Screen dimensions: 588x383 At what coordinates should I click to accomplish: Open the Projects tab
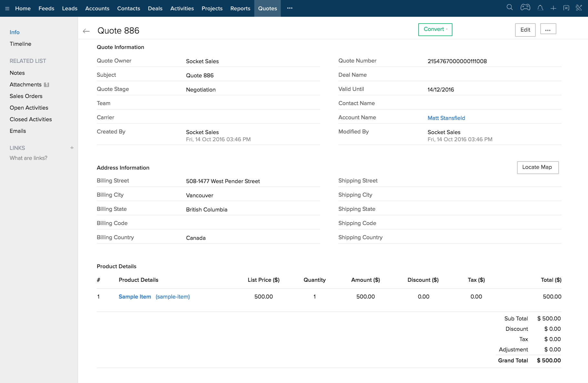[x=212, y=8]
